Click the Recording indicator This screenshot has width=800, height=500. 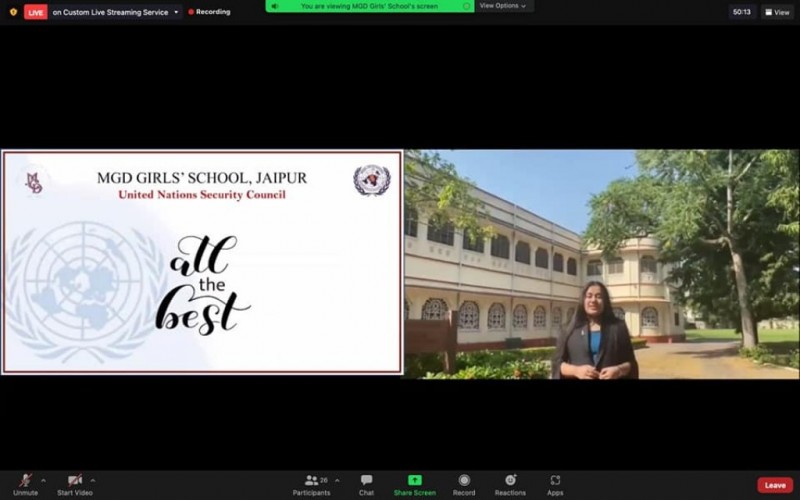[209, 12]
